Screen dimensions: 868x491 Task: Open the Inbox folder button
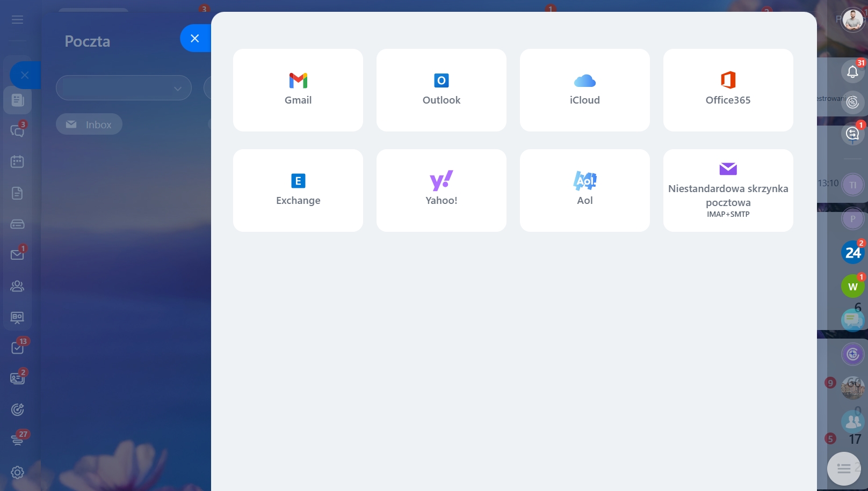89,124
